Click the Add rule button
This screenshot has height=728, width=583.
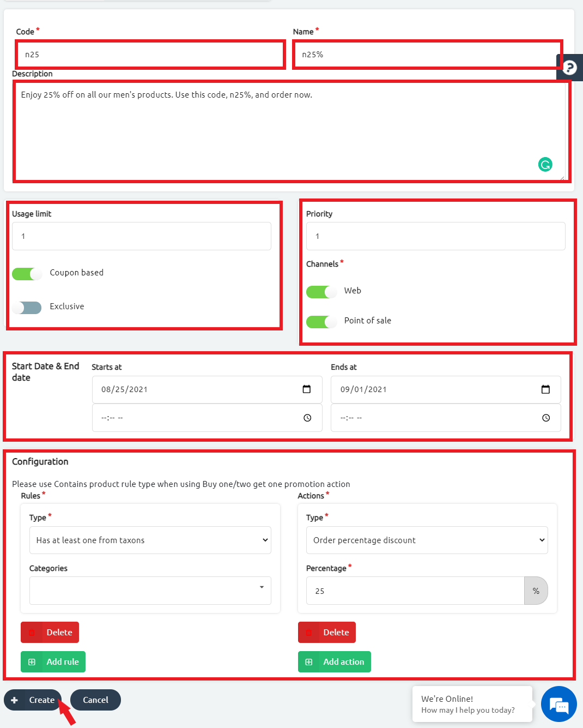(53, 661)
